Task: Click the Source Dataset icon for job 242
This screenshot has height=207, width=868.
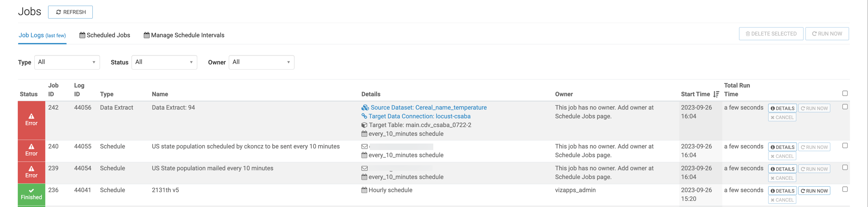Action: [365, 107]
